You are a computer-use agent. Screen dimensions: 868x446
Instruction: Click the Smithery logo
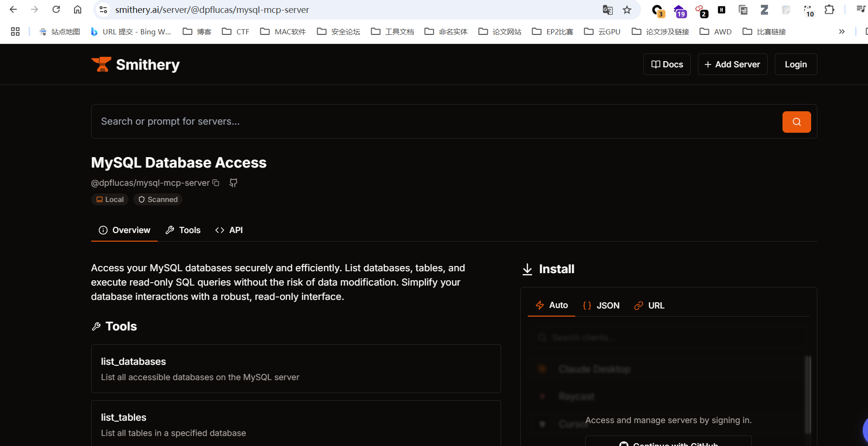135,64
